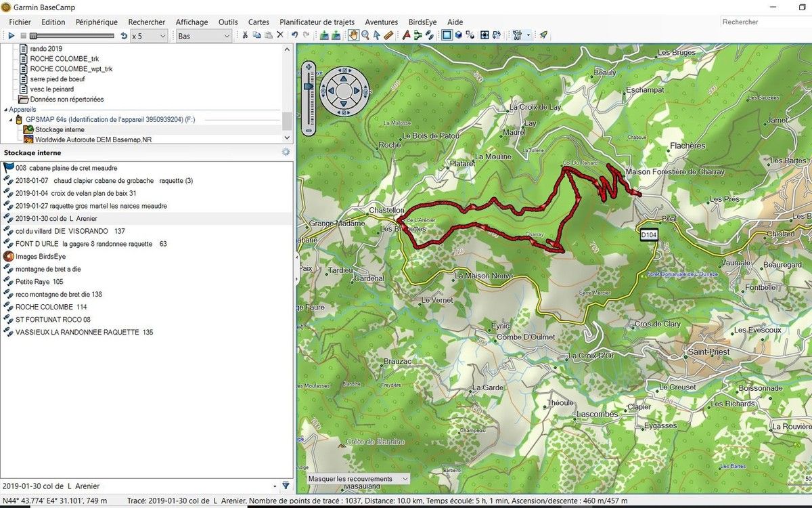Open the BirdsEye menu
812x508 pixels.
tap(423, 22)
